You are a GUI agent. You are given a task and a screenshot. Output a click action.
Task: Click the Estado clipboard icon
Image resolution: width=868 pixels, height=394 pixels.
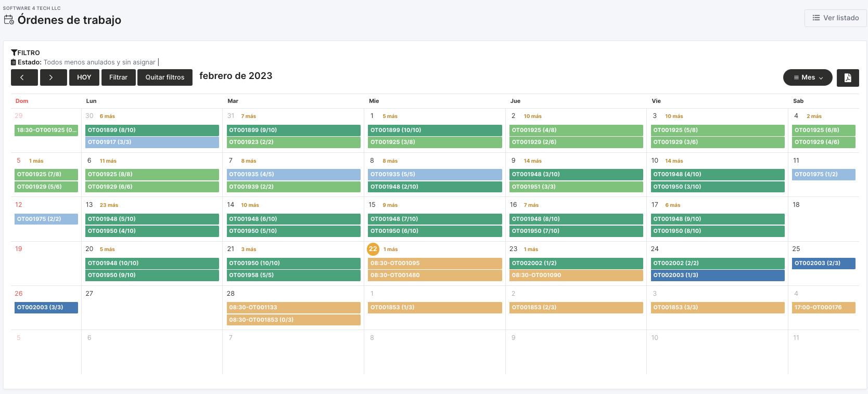click(x=14, y=62)
